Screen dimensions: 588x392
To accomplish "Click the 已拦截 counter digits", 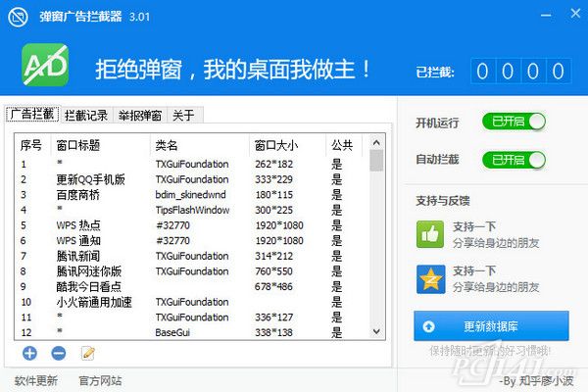I will 521,71.
